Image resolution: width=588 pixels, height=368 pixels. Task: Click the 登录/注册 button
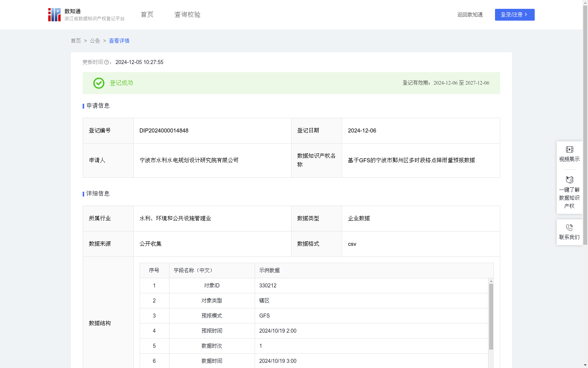[514, 15]
